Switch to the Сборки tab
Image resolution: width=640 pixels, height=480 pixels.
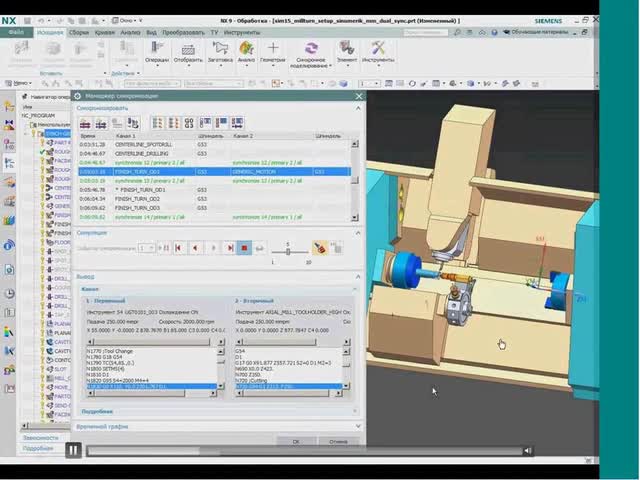point(78,32)
